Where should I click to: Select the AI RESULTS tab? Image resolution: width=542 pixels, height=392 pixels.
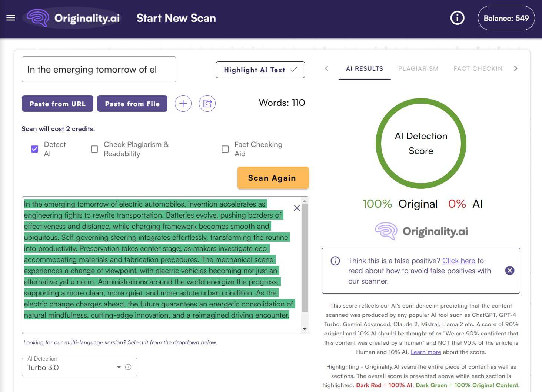coord(365,68)
